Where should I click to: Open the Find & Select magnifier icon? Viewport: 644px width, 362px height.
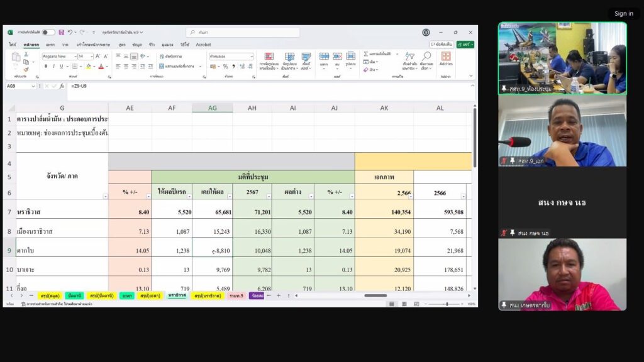coord(426,60)
